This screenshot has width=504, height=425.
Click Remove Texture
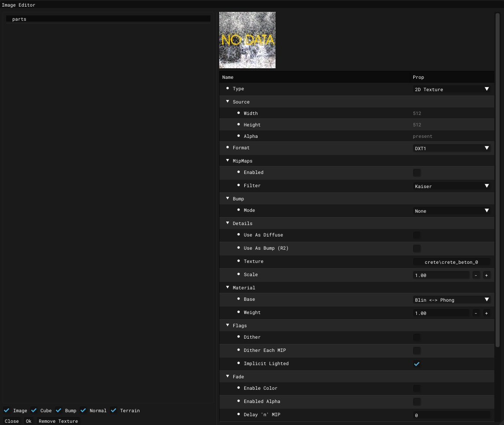click(58, 421)
